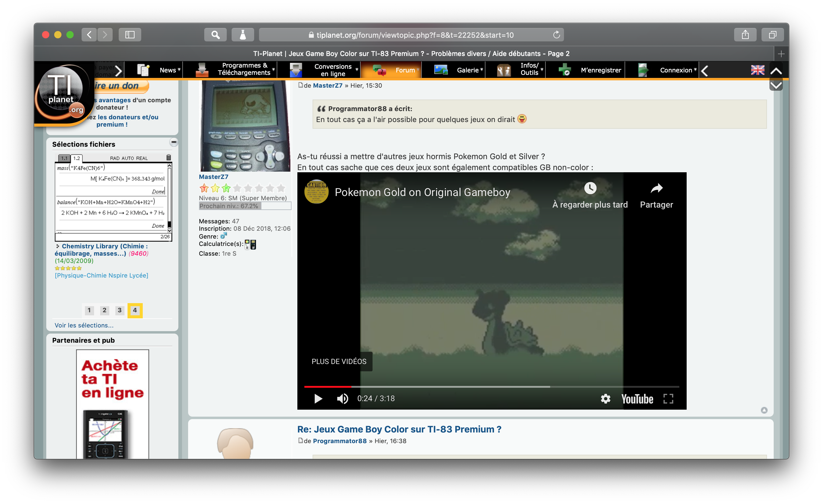823x504 pixels.
Task: Mute the video with speaker icon
Action: (342, 398)
